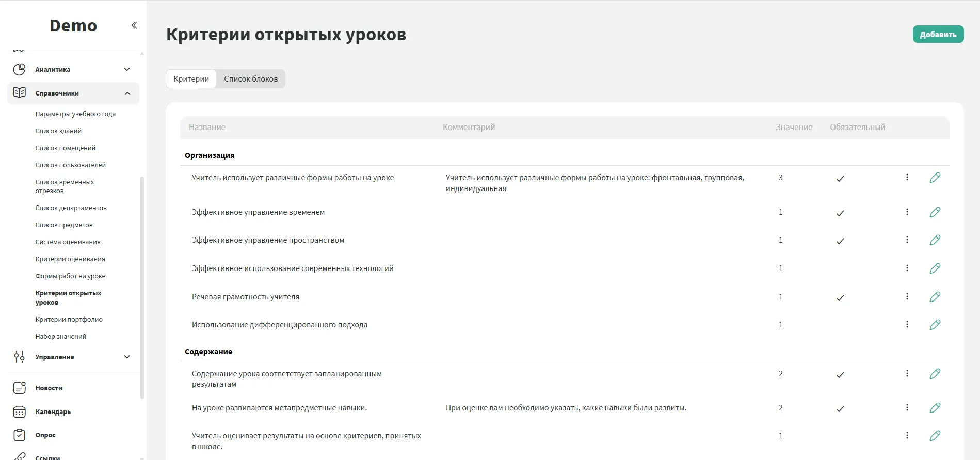
Task: Select the 'Критерии' tab
Action: pyautogui.click(x=191, y=79)
